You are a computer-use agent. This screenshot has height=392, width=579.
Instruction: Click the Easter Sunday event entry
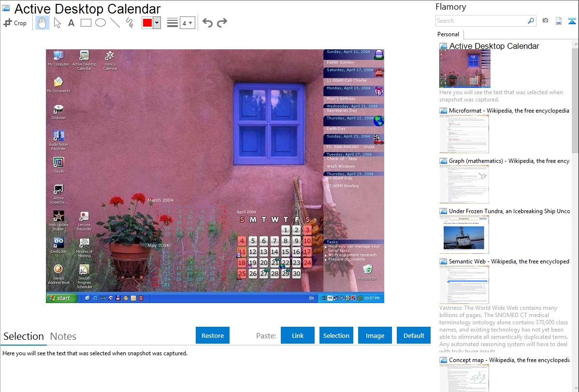340,62
